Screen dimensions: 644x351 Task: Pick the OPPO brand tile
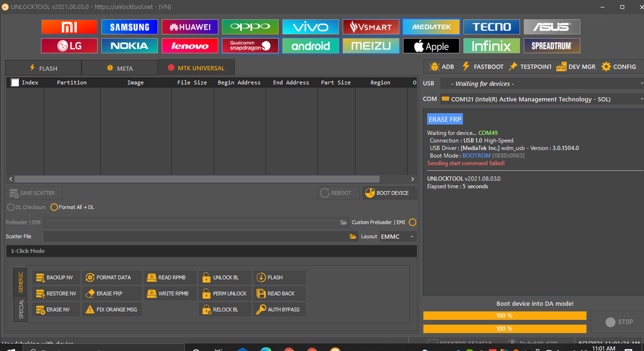pos(250,27)
